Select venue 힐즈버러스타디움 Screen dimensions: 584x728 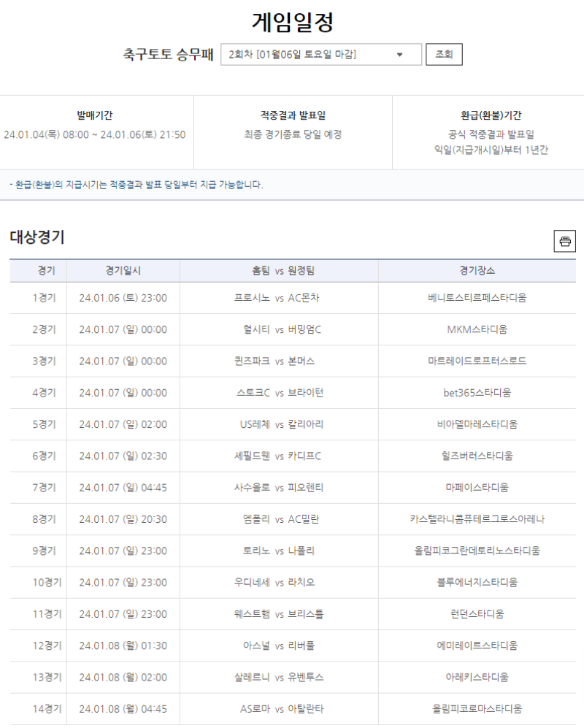pyautogui.click(x=477, y=456)
